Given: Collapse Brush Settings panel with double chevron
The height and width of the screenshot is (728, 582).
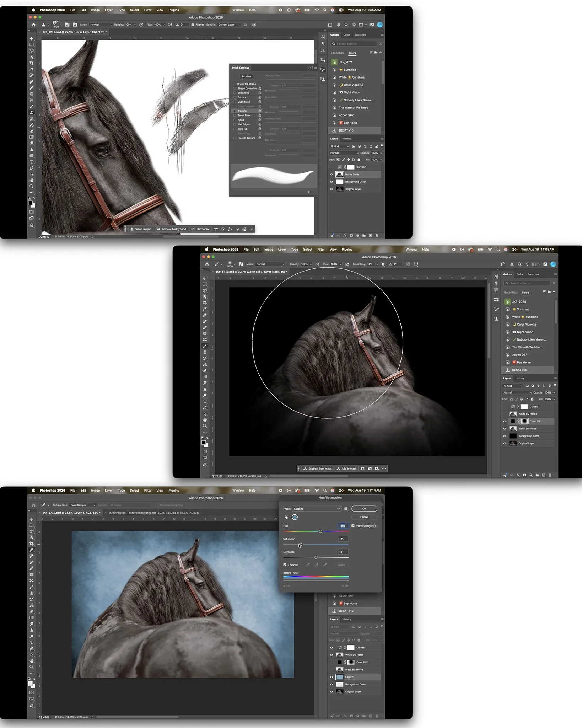Looking at the screenshot, I should (x=309, y=68).
